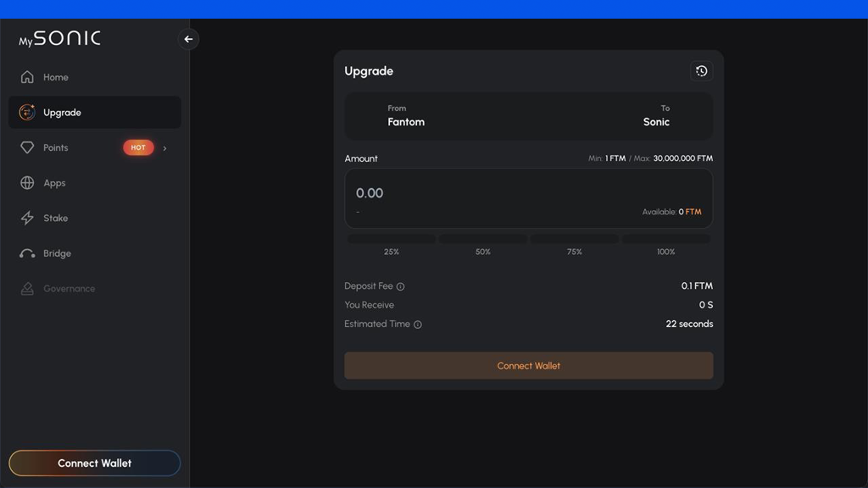868x488 pixels.
Task: Expand the Points submenu chevron
Action: pyautogui.click(x=164, y=148)
